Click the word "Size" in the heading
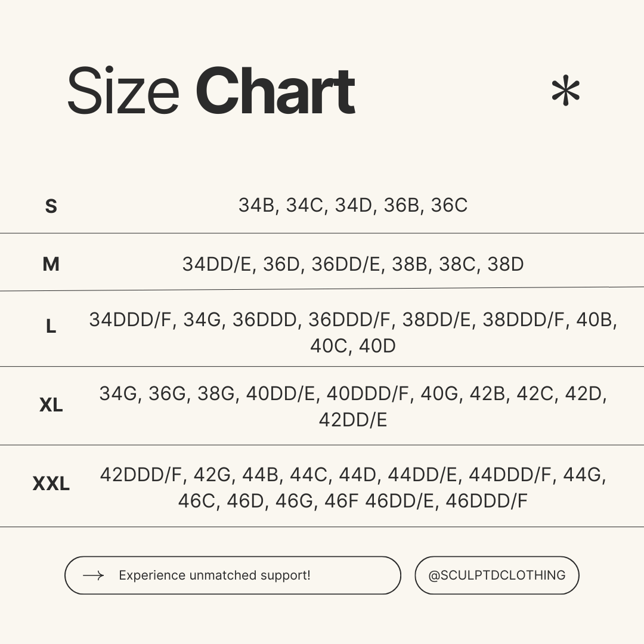This screenshot has width=644, height=644. 123,92
